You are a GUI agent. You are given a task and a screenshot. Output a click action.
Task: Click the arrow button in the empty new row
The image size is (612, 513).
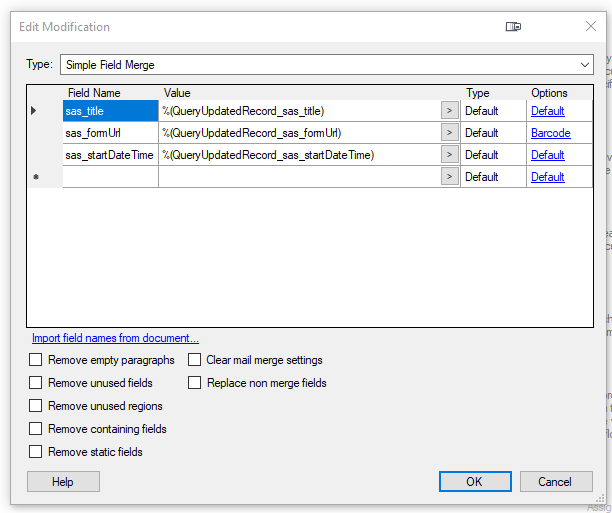[449, 177]
